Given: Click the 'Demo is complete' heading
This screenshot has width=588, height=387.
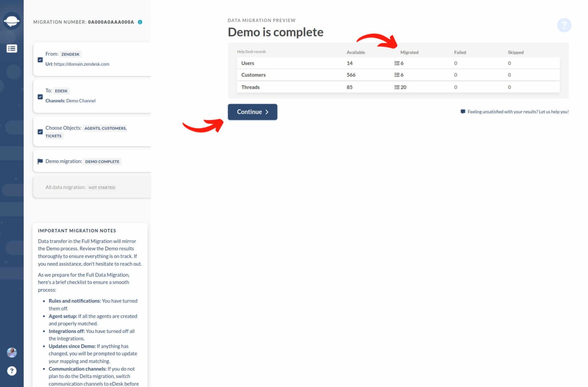Looking at the screenshot, I should pyautogui.click(x=276, y=32).
